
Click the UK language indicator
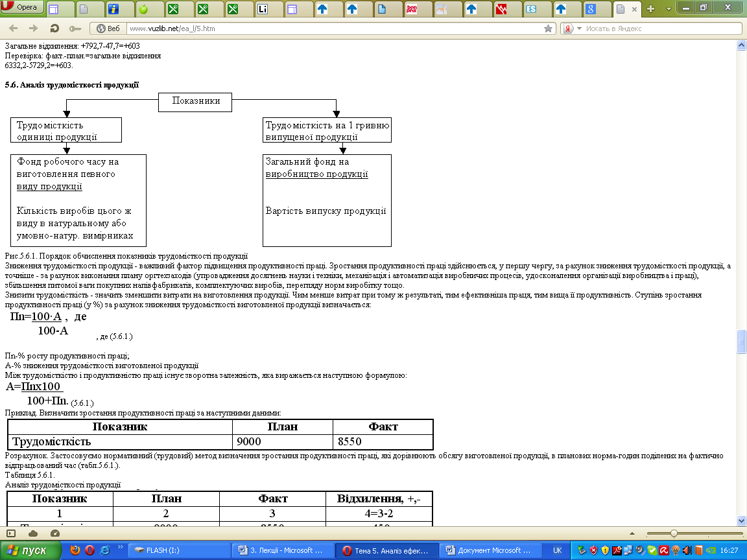click(x=558, y=550)
